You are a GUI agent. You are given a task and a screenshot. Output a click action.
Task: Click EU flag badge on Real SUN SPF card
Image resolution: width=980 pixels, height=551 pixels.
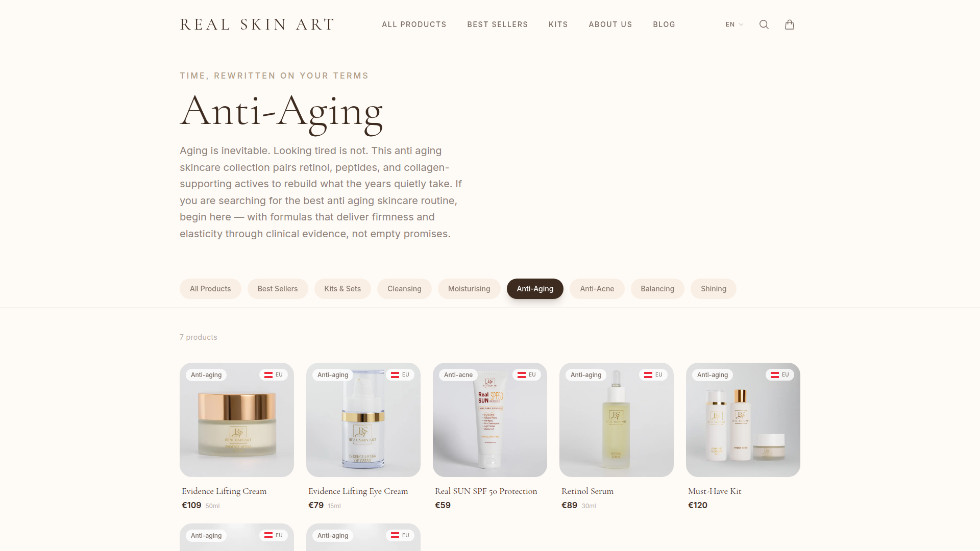(527, 375)
